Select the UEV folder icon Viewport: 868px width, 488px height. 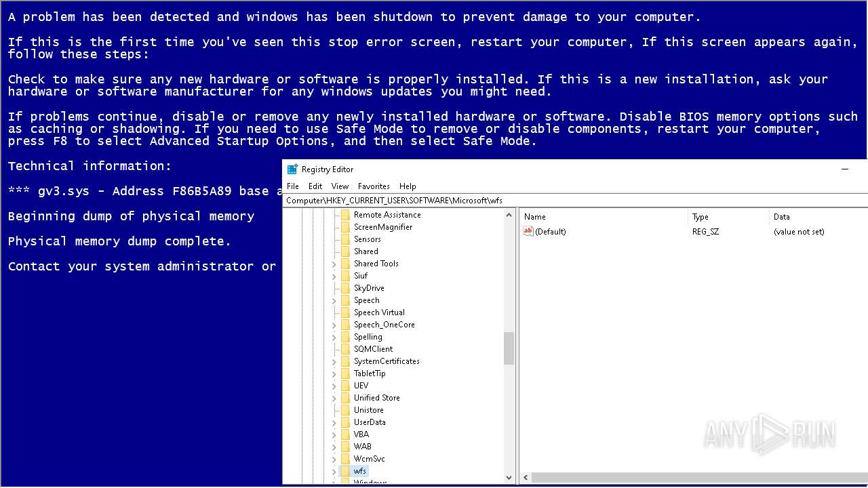345,386
